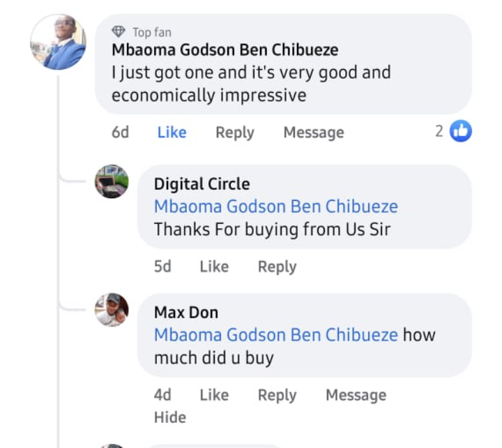Reply to Digital Circle's comment
This screenshot has height=448, width=502.
[x=277, y=267]
